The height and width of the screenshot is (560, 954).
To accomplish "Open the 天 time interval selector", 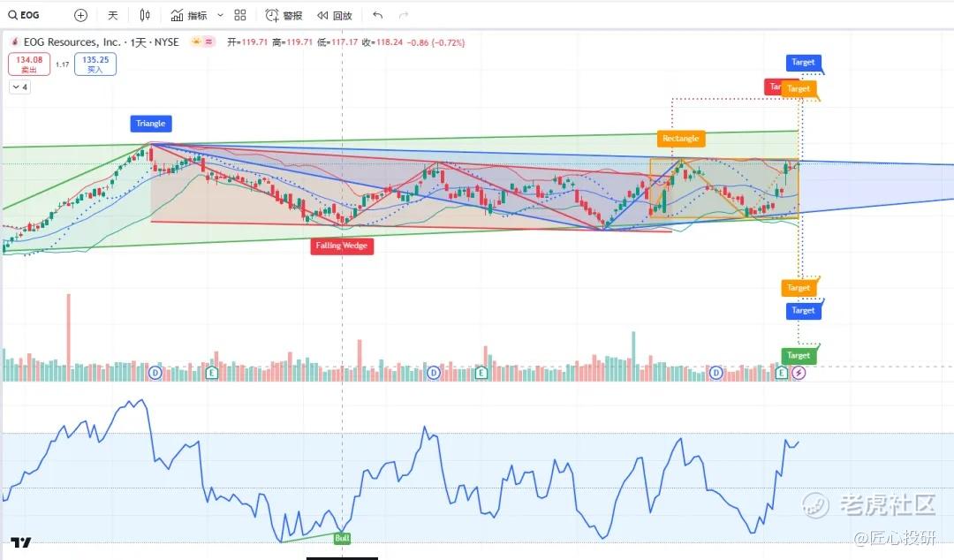I will pyautogui.click(x=112, y=15).
